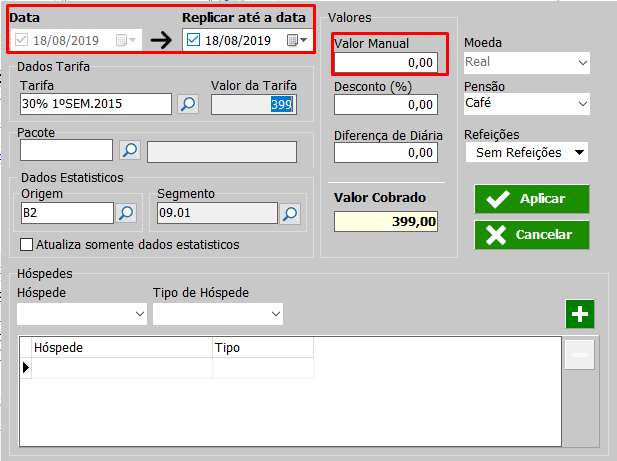
Task: Click the Pacote description grey field
Action: pyautogui.click(x=222, y=152)
